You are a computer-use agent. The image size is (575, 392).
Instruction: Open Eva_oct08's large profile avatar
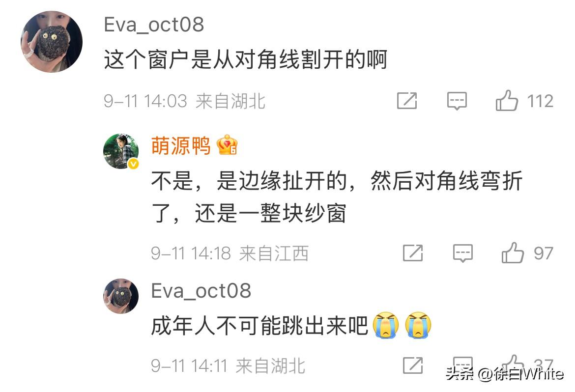click(x=51, y=41)
